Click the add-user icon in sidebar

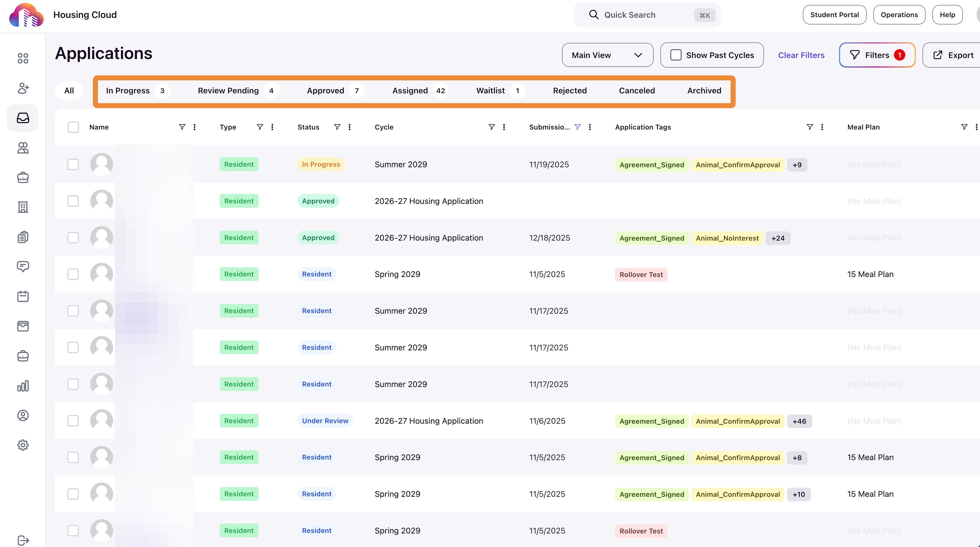pyautogui.click(x=23, y=88)
